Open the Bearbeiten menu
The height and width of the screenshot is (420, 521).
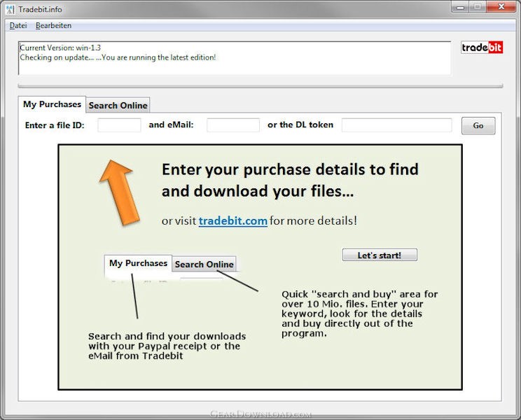click(x=53, y=26)
